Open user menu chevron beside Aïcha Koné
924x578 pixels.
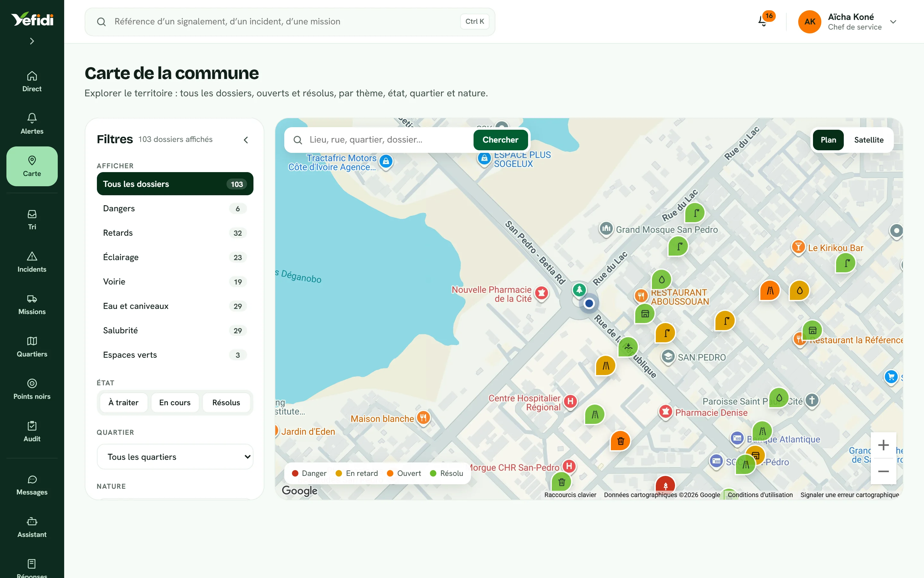(x=893, y=22)
